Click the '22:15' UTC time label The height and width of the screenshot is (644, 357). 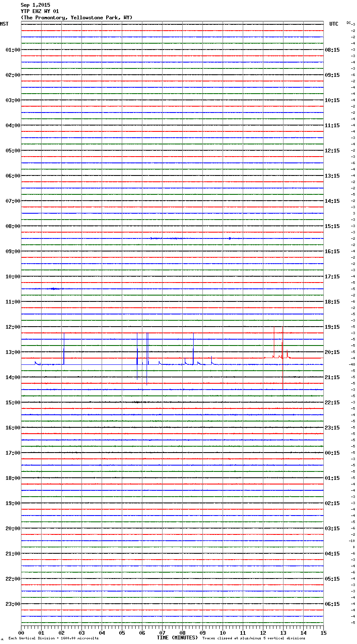[x=332, y=403]
